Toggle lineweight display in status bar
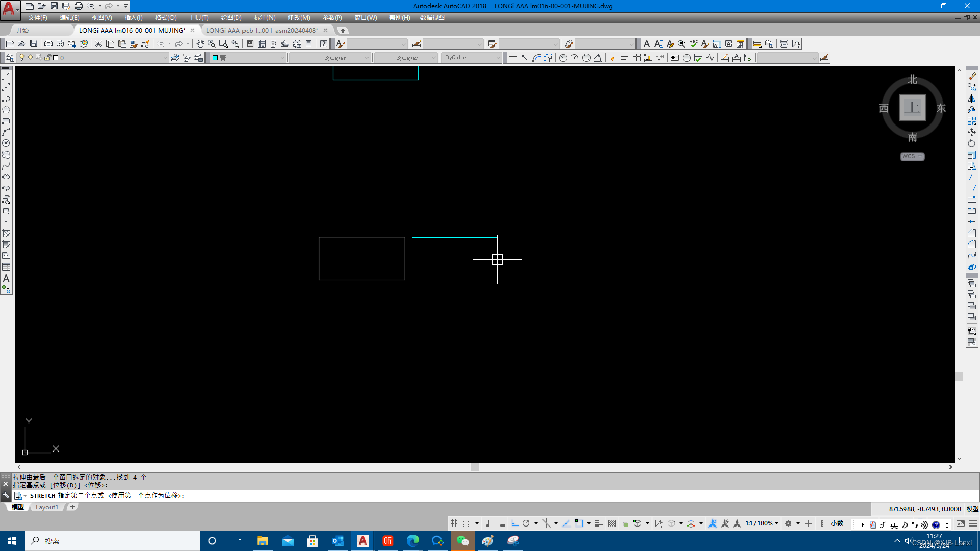The width and height of the screenshot is (980, 551). [599, 523]
